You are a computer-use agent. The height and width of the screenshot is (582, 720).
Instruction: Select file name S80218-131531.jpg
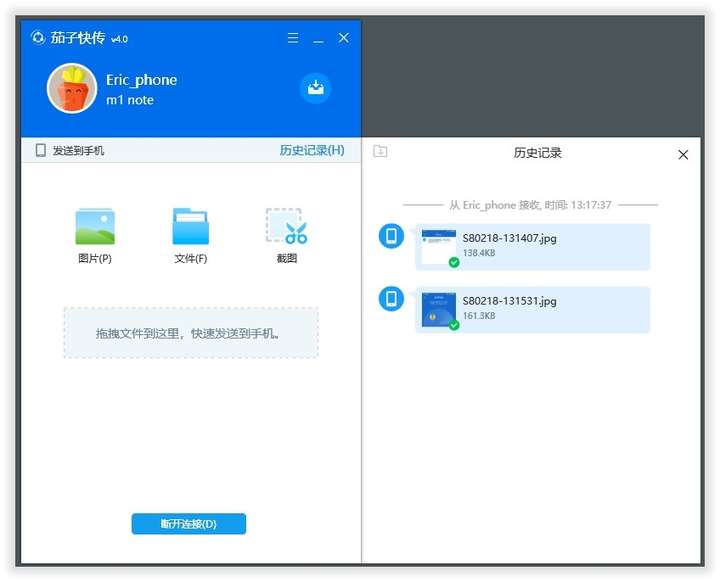(509, 301)
